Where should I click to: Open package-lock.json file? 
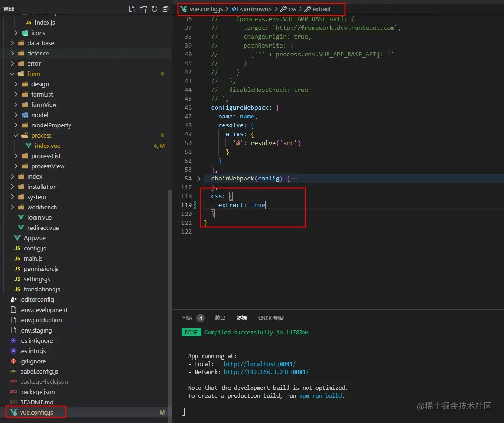point(44,382)
